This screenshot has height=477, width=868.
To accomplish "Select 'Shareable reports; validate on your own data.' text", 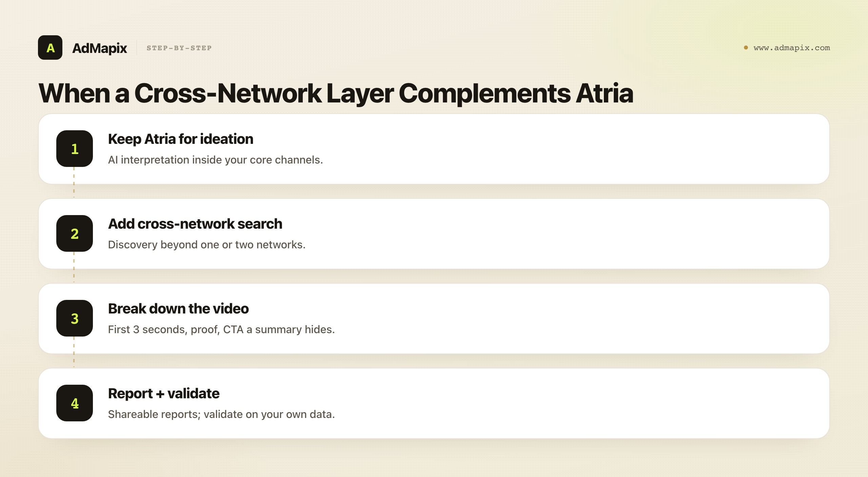I will coord(221,414).
